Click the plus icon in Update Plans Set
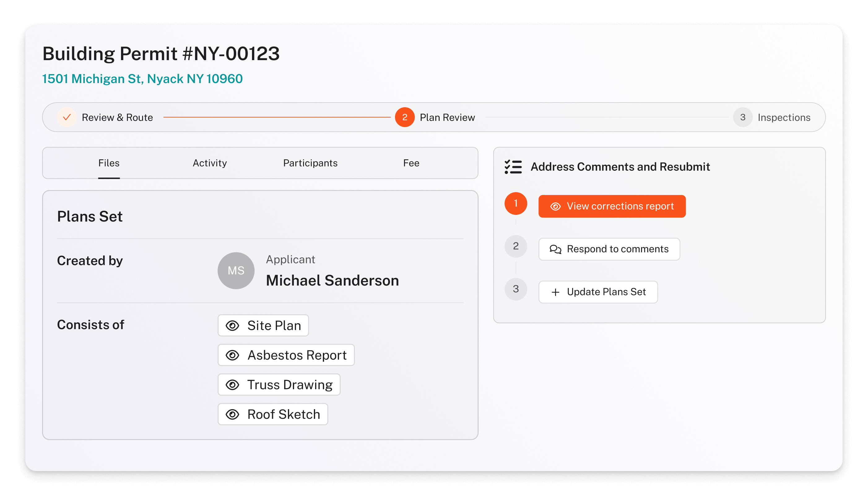 coord(555,292)
